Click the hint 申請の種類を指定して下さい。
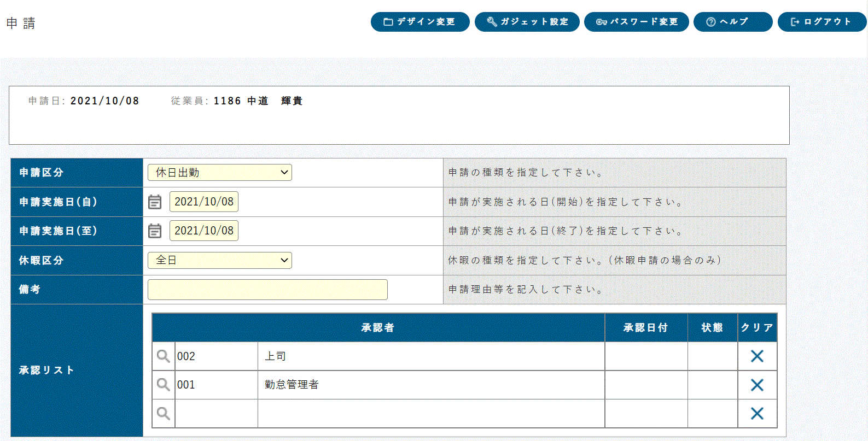This screenshot has width=868, height=441. point(526,173)
